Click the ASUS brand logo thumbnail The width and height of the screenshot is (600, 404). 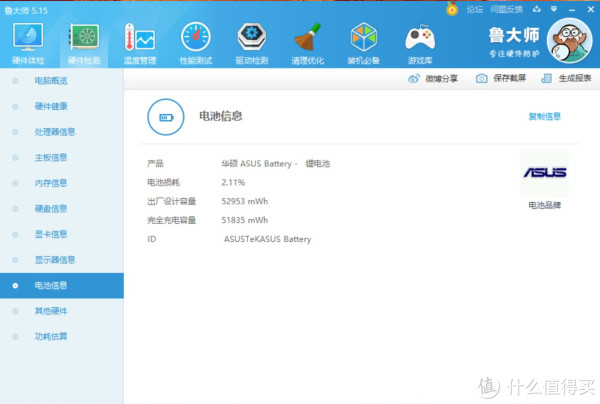545,173
